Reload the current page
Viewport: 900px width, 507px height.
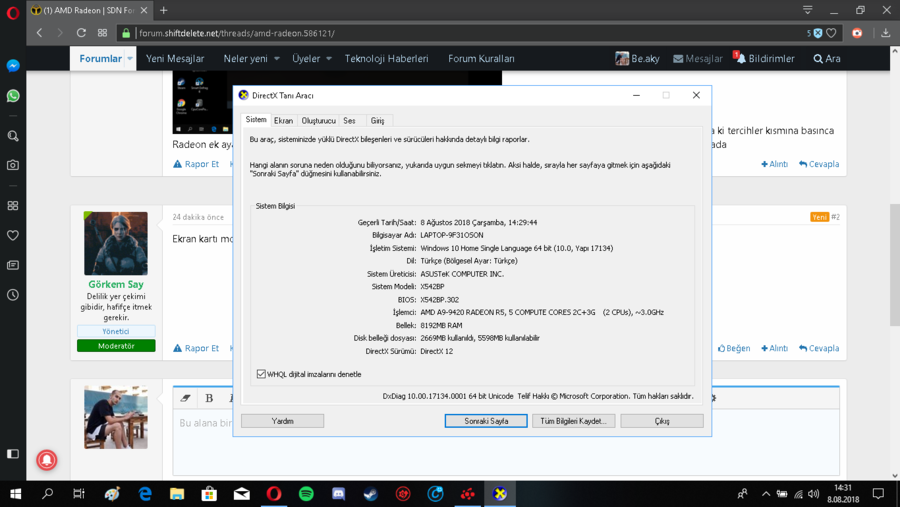(81, 33)
